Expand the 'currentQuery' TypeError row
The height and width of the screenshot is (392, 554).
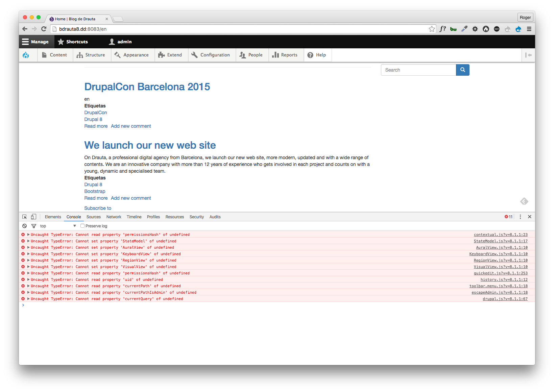click(x=28, y=299)
